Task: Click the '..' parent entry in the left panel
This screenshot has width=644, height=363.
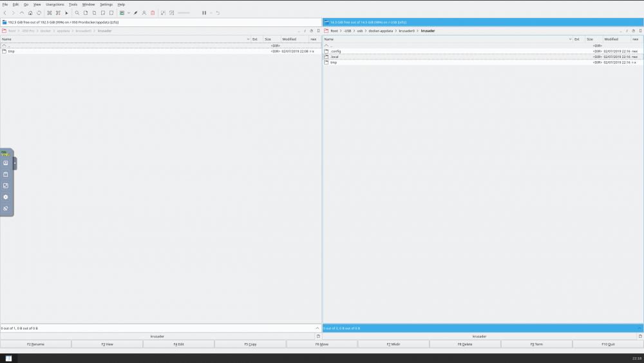Action: pyautogui.click(x=160, y=46)
